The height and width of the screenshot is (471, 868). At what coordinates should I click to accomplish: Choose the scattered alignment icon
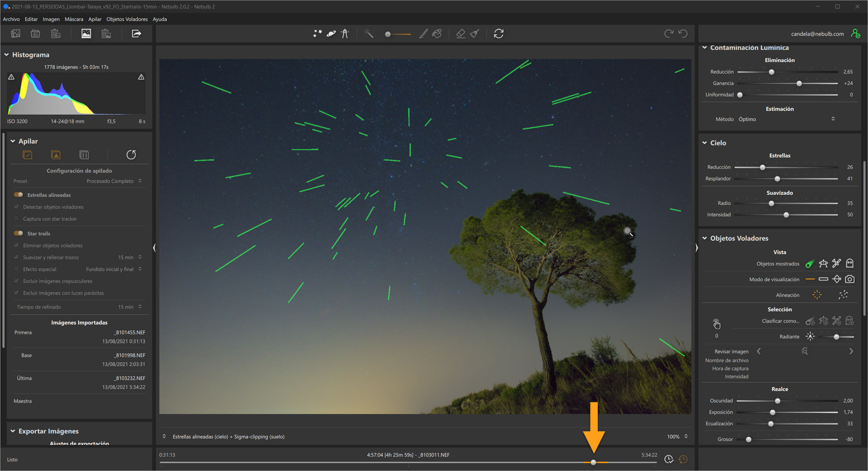click(843, 295)
